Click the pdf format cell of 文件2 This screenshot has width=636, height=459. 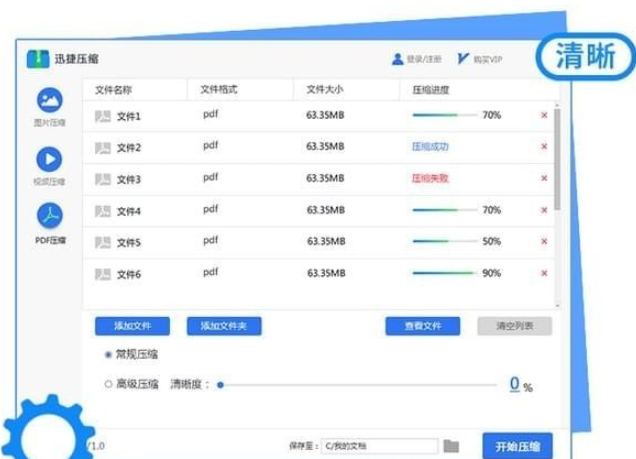[211, 146]
